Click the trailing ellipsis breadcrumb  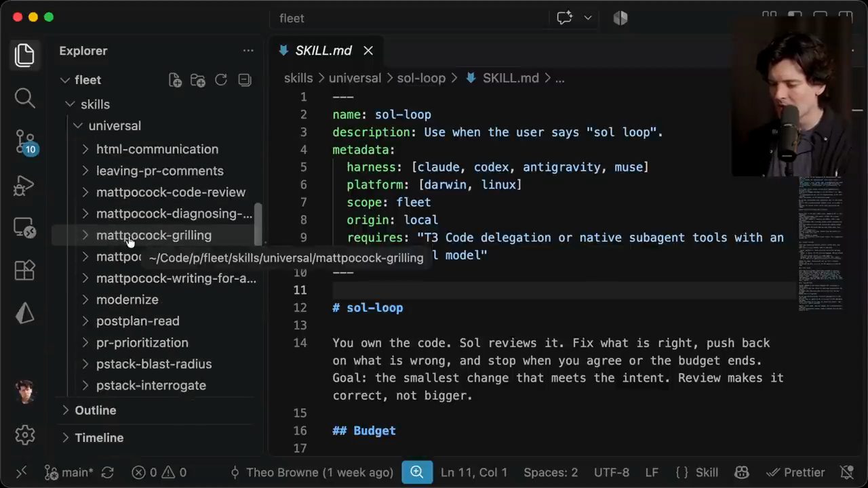tap(560, 78)
